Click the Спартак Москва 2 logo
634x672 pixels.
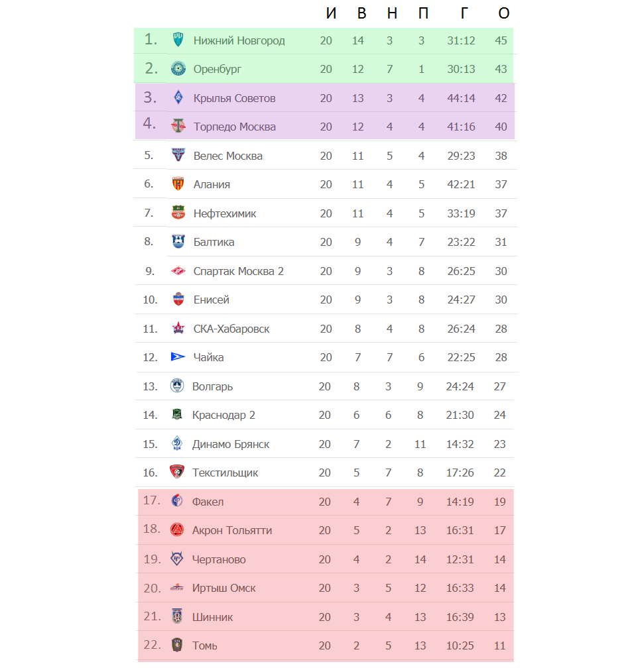pos(178,271)
